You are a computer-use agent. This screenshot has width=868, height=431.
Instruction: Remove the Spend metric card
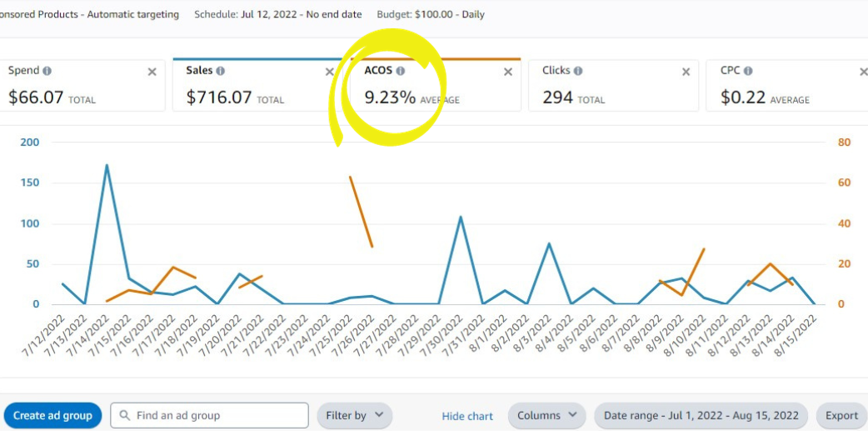[152, 73]
